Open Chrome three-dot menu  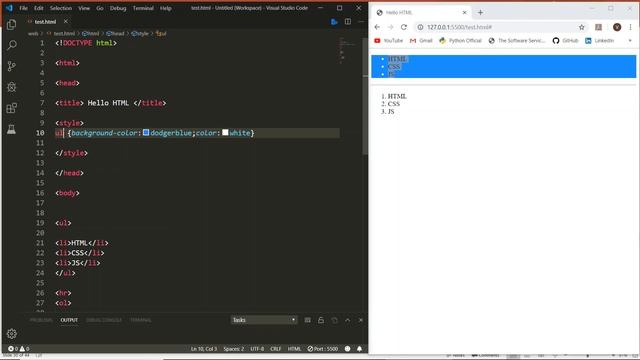click(630, 27)
